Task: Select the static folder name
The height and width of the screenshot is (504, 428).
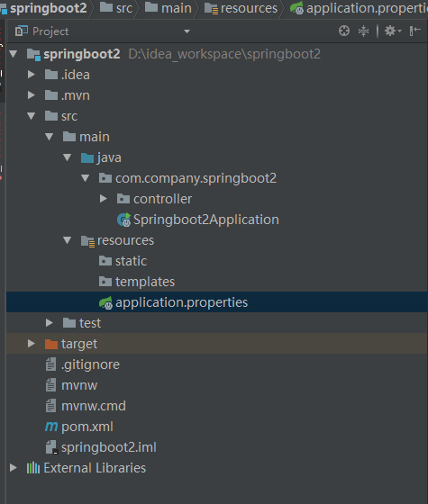Action: [x=132, y=261]
